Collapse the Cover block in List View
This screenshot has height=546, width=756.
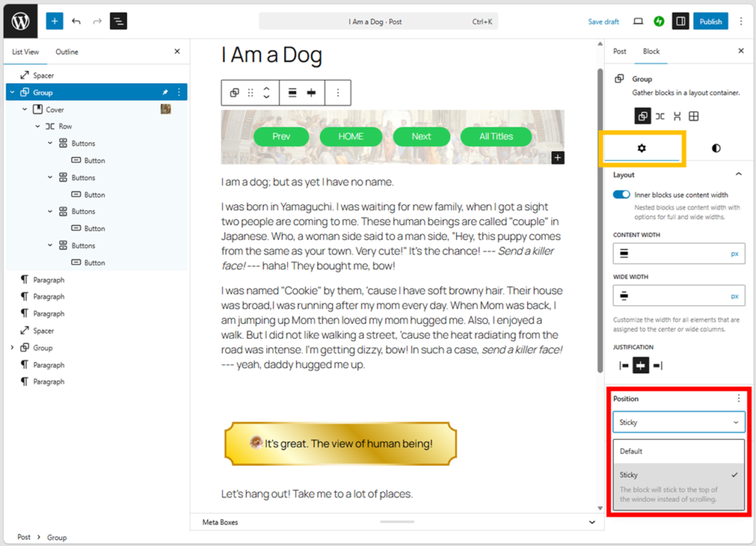pos(24,109)
